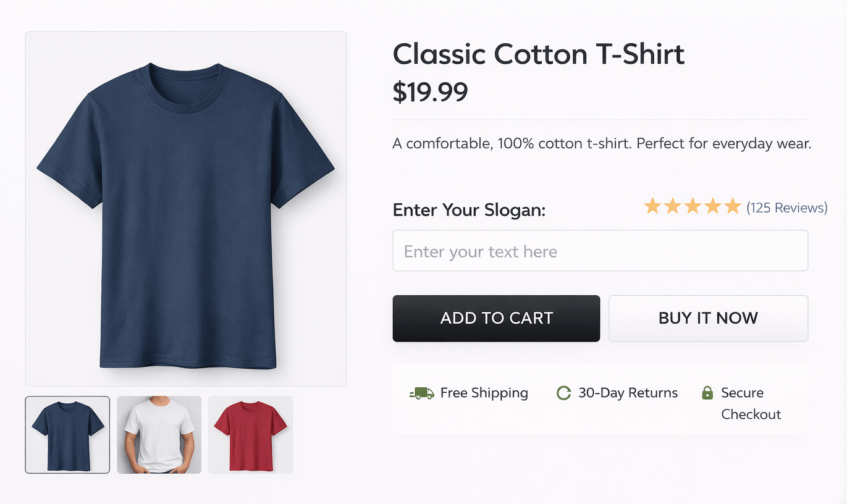Click the 30-Day Returns circular arrow icon
Screen dimensions: 847x504
click(563, 393)
